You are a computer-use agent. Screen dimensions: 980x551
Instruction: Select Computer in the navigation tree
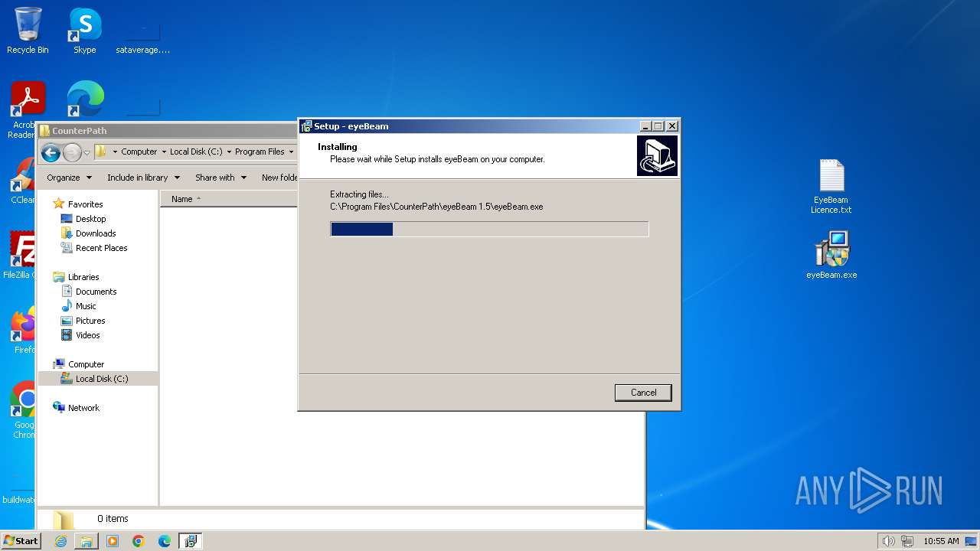click(86, 364)
